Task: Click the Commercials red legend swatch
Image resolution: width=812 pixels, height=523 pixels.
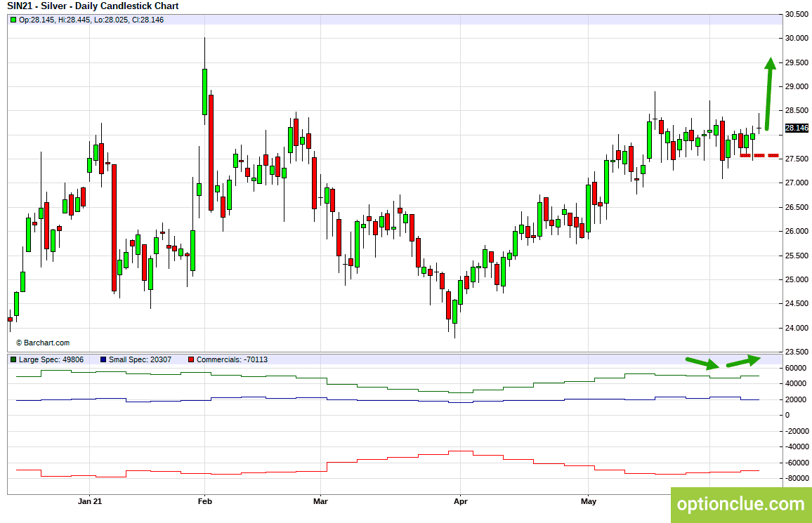Action: (x=191, y=359)
